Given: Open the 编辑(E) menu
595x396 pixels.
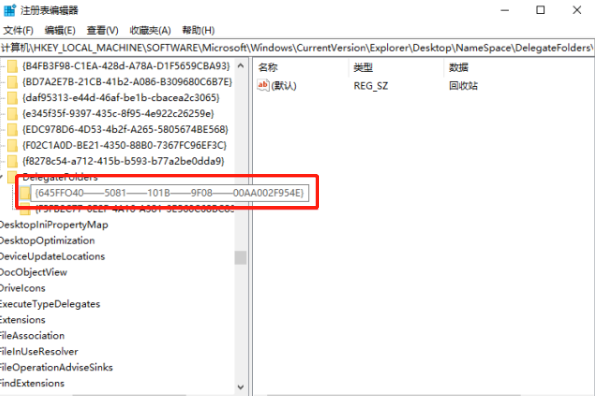Looking at the screenshot, I should [x=60, y=30].
